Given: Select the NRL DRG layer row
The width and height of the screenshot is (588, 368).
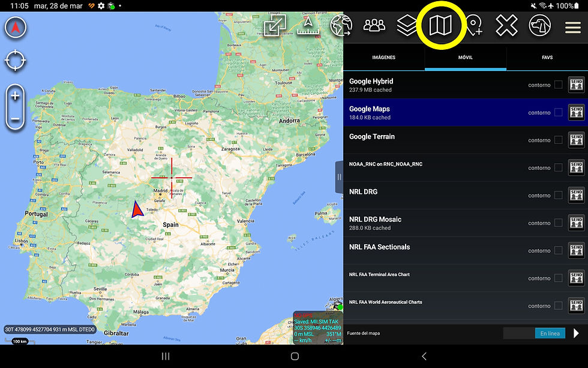Looking at the screenshot, I should (466, 195).
